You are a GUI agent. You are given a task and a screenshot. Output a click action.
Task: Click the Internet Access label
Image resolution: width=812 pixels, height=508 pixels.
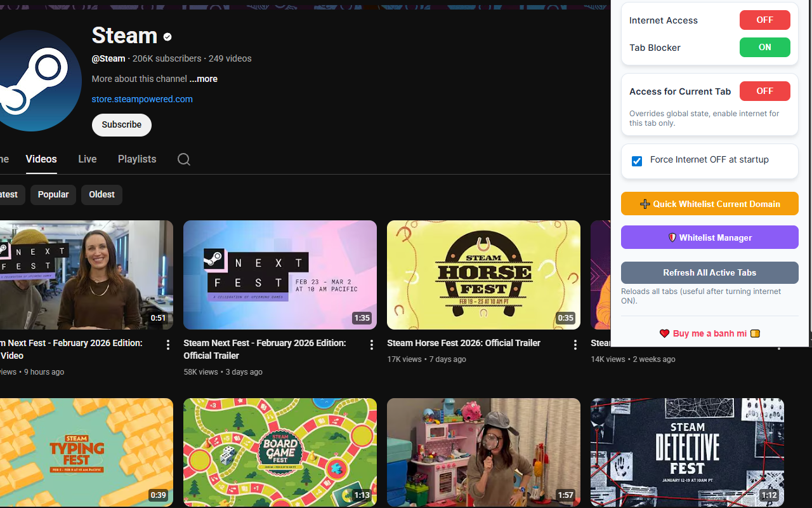coord(664,20)
